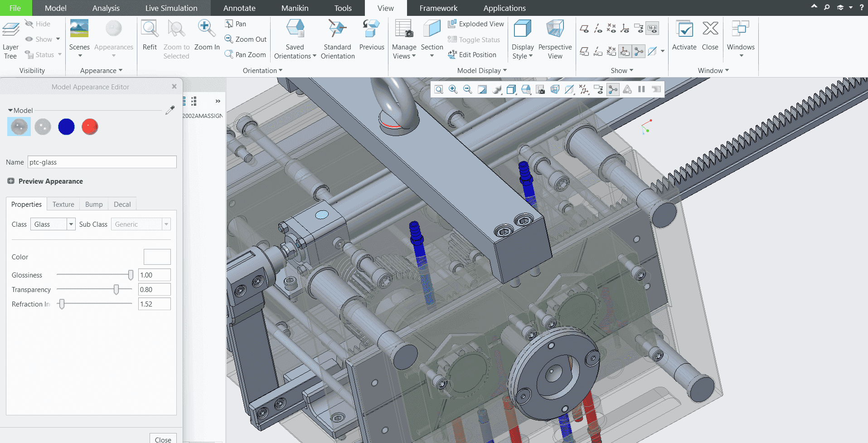Toggle spin center in the ribbon Show group
Image resolution: width=868 pixels, height=443 pixels.
639,51
